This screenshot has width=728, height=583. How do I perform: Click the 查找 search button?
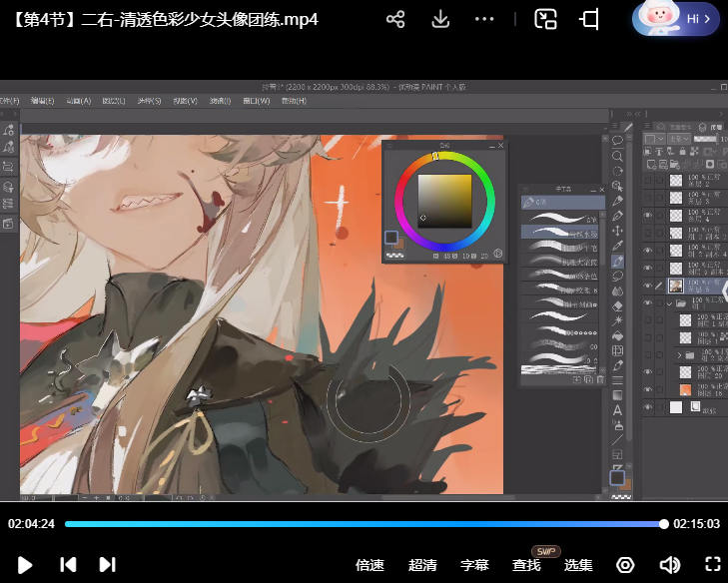526,565
